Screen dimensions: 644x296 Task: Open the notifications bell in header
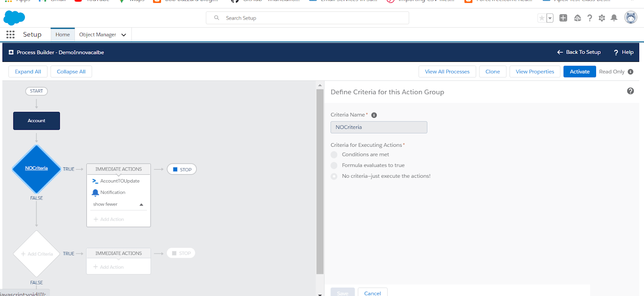[x=614, y=18]
